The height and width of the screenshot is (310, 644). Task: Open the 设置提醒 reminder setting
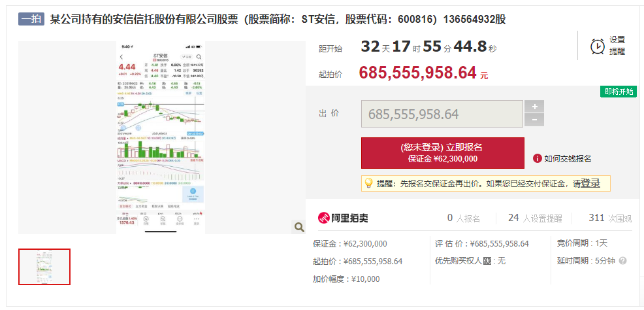pos(617,46)
